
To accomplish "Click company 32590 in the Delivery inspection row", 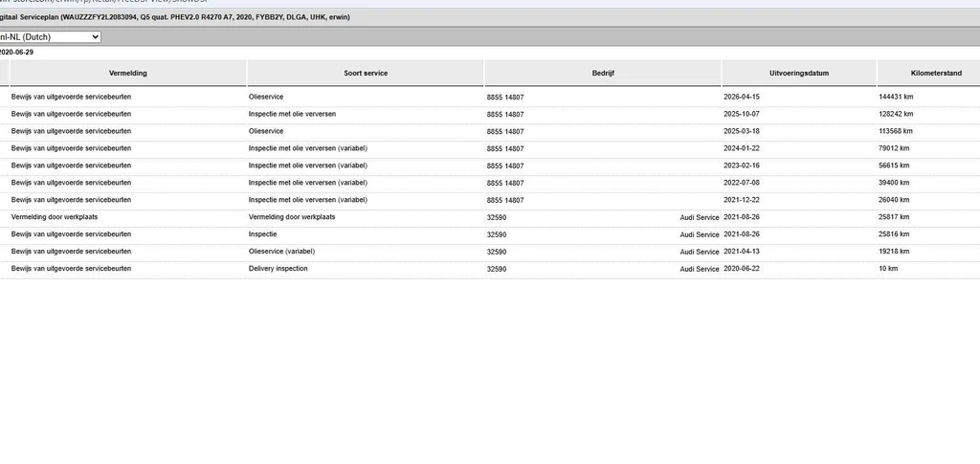I will pos(497,269).
